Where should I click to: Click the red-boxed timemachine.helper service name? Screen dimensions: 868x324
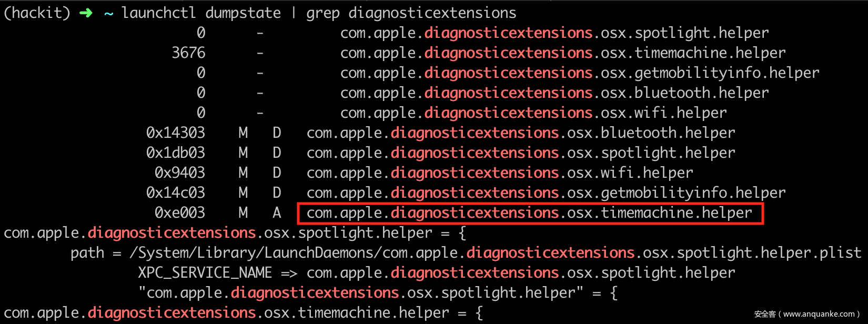click(x=529, y=213)
